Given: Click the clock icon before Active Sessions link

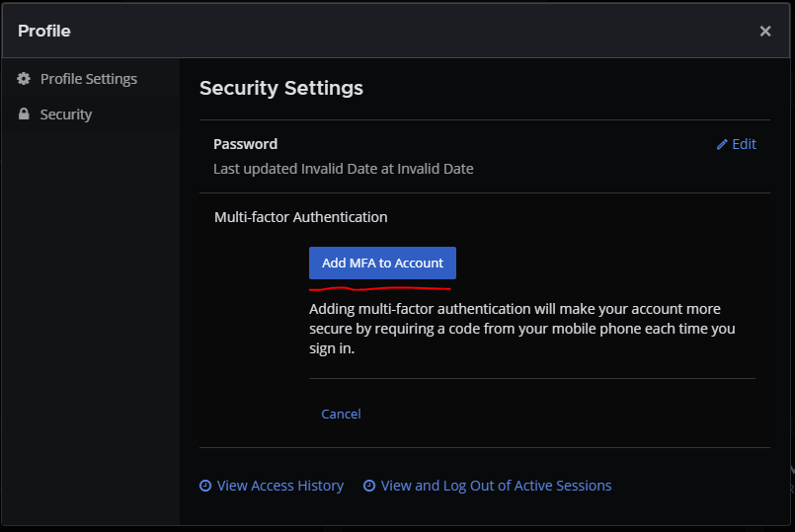Looking at the screenshot, I should pos(369,486).
